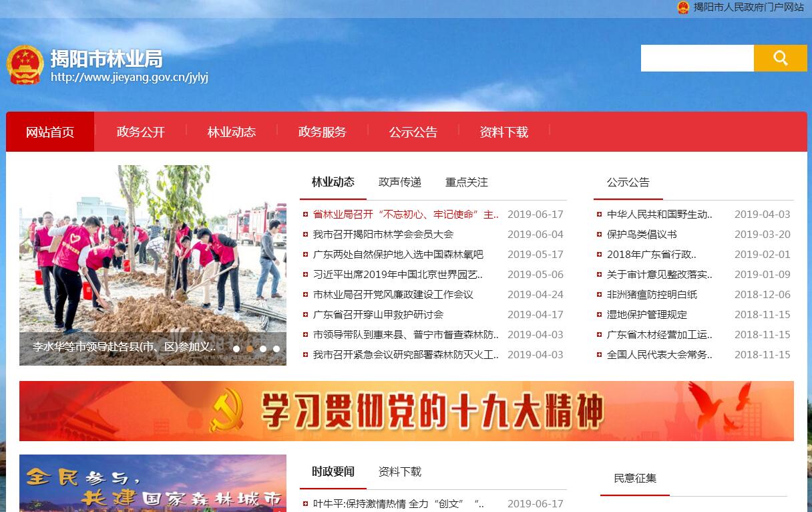
Task: Switch to the 政声传递 tab
Action: tap(399, 182)
